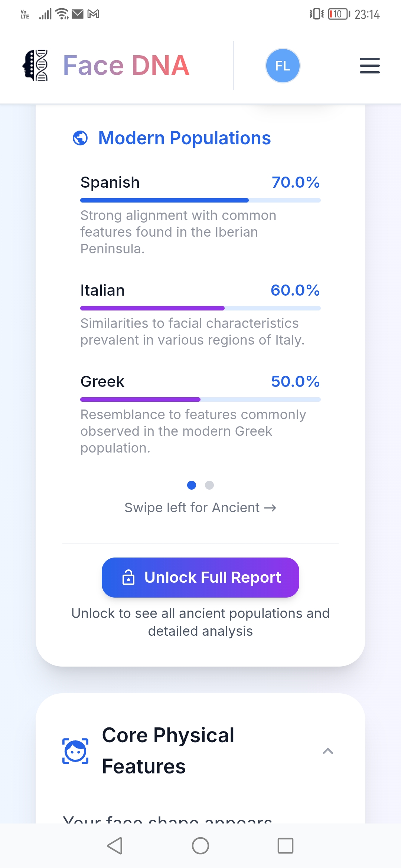Select the second pagination dot for Ancient
Image resolution: width=401 pixels, height=868 pixels.
point(209,485)
